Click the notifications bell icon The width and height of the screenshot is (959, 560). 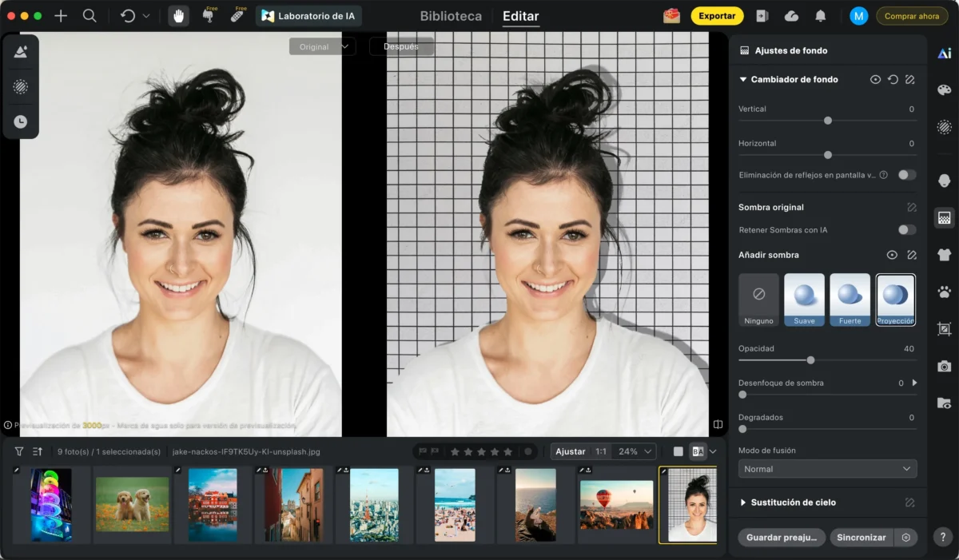click(x=820, y=16)
